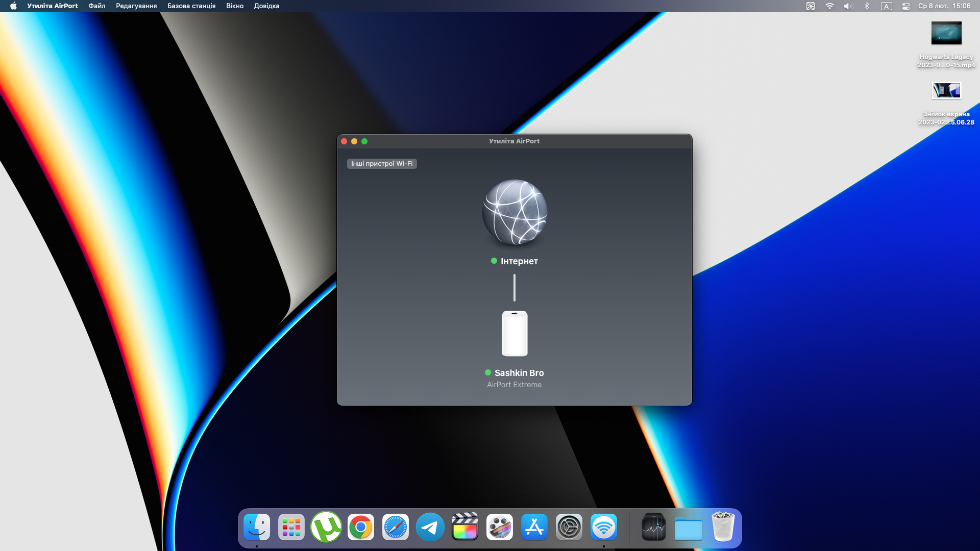Open Final Cut Pro in Dock
Screen dimensions: 980x551
coord(465,528)
